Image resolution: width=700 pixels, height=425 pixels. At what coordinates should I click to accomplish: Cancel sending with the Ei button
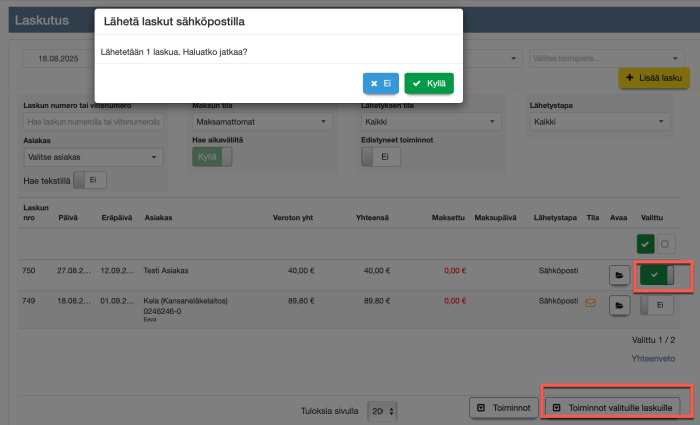[380, 83]
